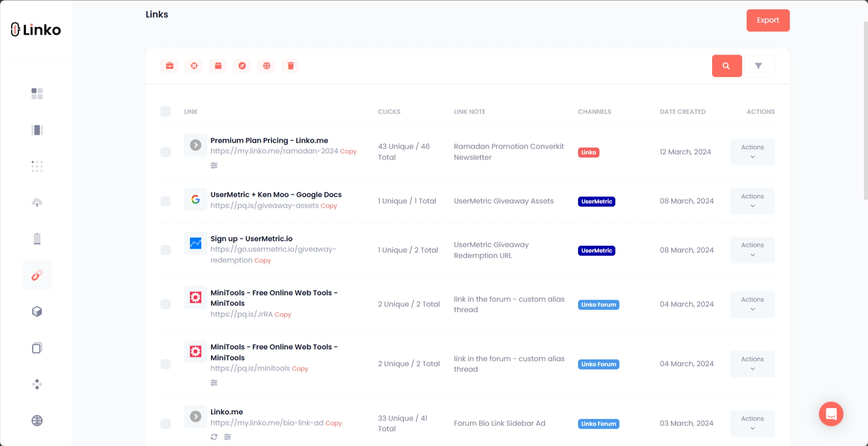Select checkbox for Linko.me bio-link-ad row
This screenshot has height=446, width=868.
pos(166,423)
